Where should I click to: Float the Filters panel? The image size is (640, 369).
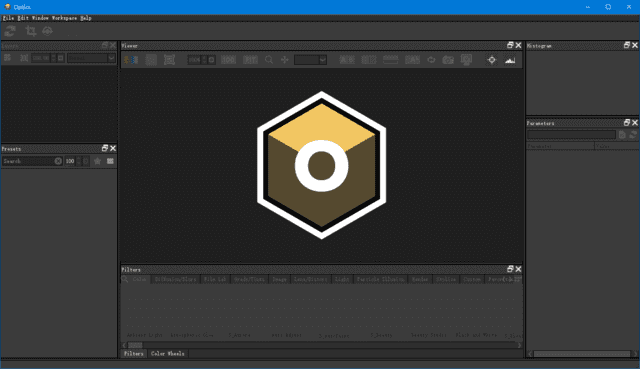click(x=510, y=269)
